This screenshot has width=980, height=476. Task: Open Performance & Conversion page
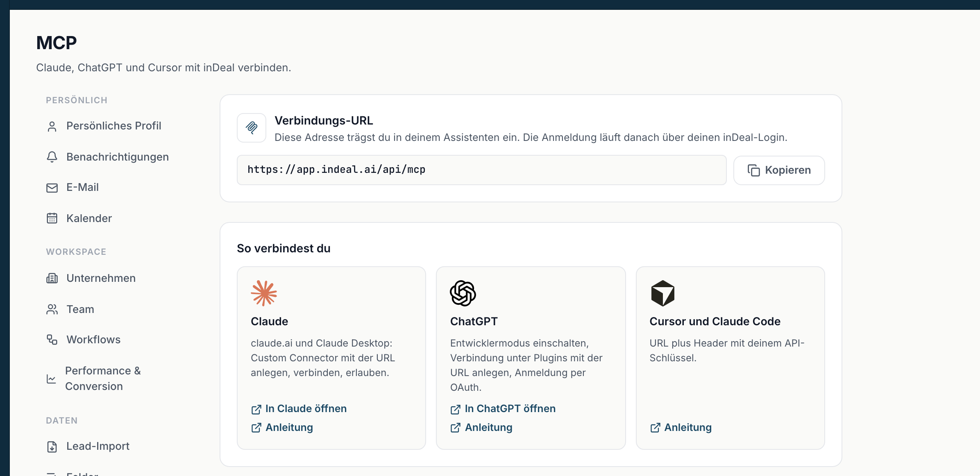pyautogui.click(x=103, y=379)
